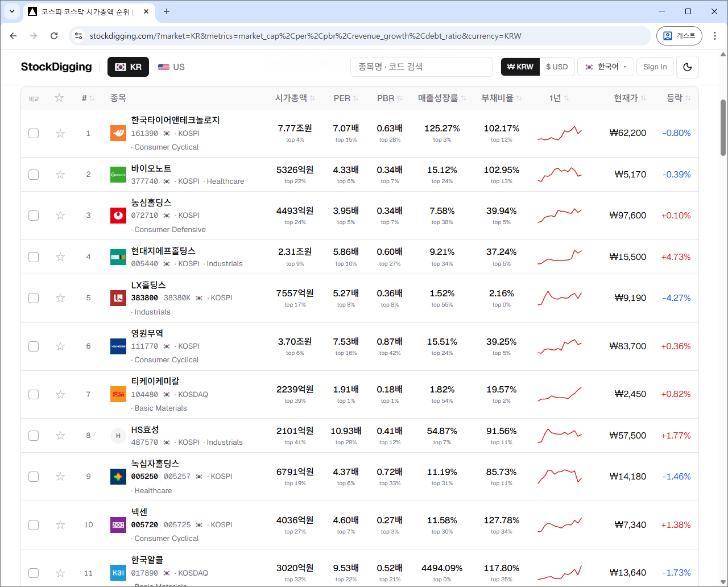Open the 녹십자홀딩스 logo icon
The width and height of the screenshot is (728, 587).
118,477
